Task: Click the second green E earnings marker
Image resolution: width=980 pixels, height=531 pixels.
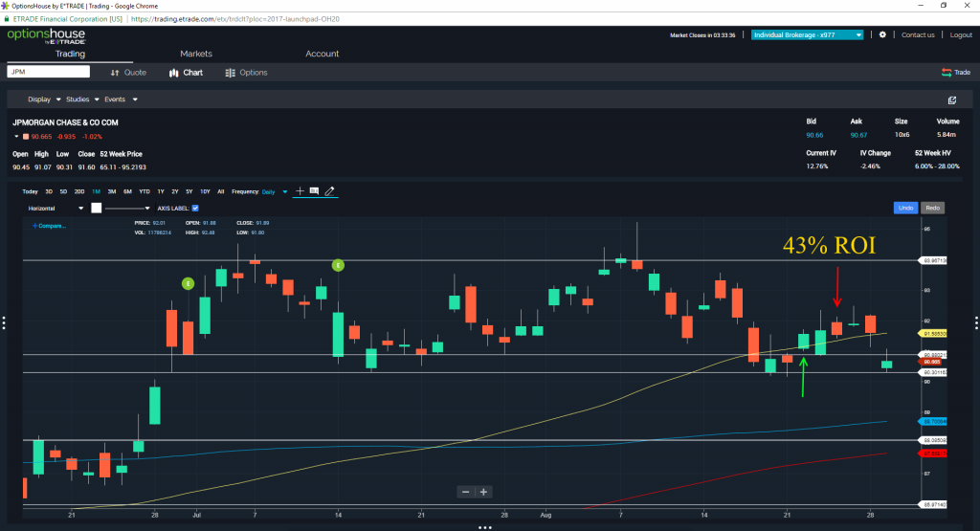Action: click(338, 266)
